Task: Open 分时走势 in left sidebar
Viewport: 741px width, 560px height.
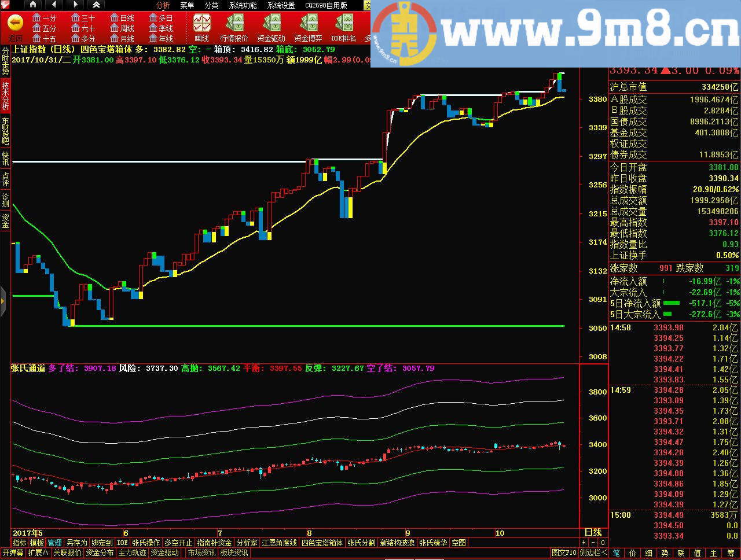Action: [x=5, y=61]
